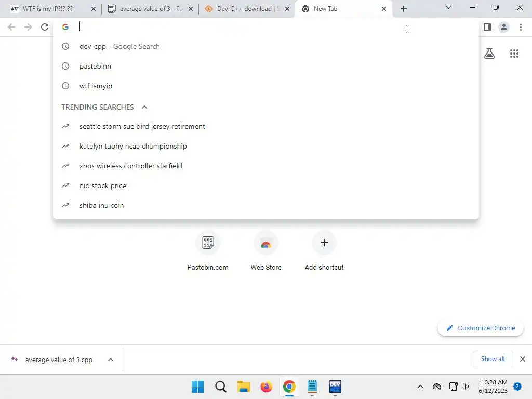
Task: Click Show all downloads button
Action: 493,359
